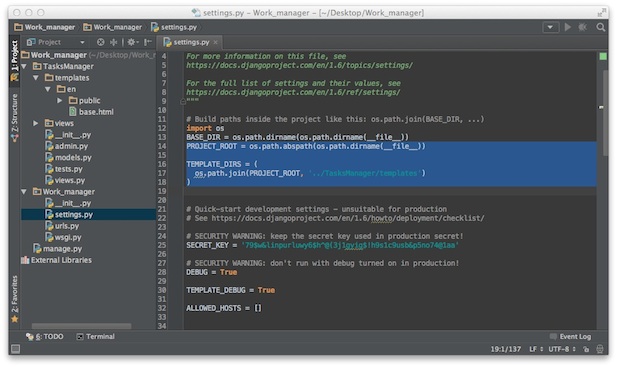This screenshot has width=617, height=367.
Task: Click the Hector inspection icon in status bar
Action: tap(600, 349)
